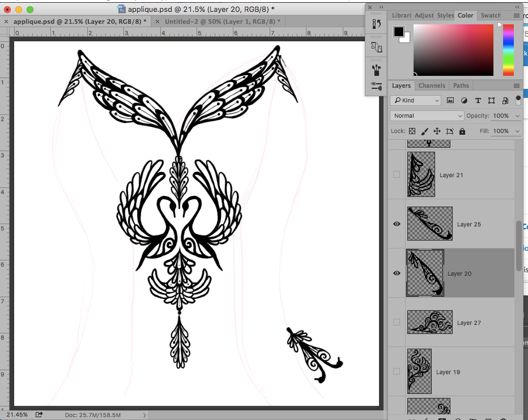This screenshot has height=420, width=528.
Task: Select the Layer 19 thumbnail
Action: (419, 371)
